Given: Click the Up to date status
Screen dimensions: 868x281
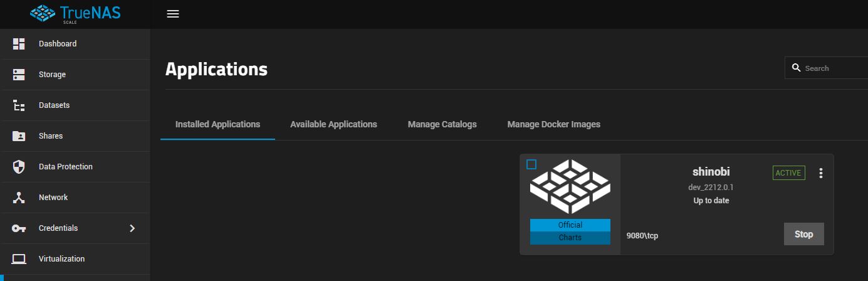Looking at the screenshot, I should 711,201.
